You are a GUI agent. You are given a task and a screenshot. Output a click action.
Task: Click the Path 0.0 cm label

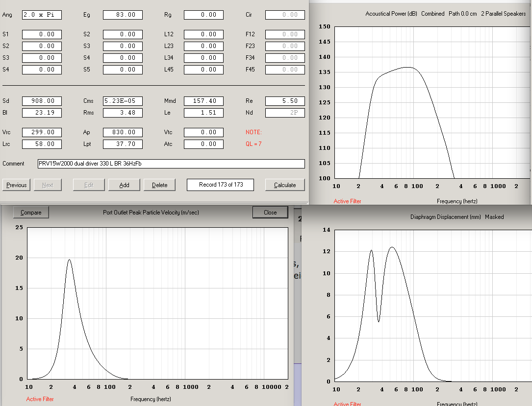[x=463, y=14]
